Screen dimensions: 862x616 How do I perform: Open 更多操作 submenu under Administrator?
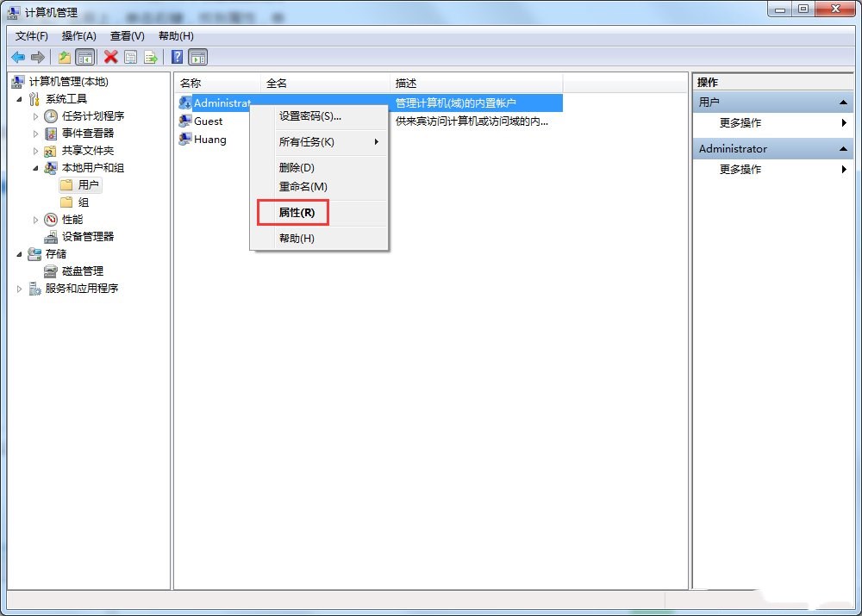pos(772,169)
